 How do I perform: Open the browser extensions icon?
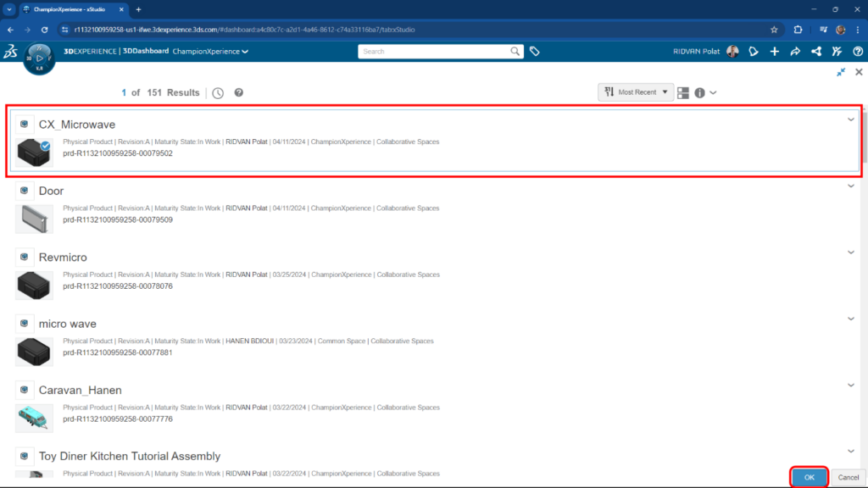798,30
